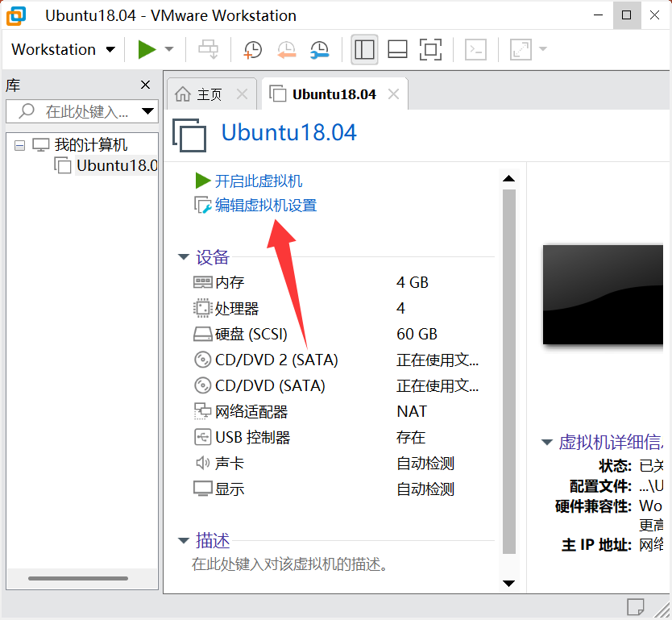Click the memory chip icon beside 内存
This screenshot has height=620, width=672.
[203, 282]
